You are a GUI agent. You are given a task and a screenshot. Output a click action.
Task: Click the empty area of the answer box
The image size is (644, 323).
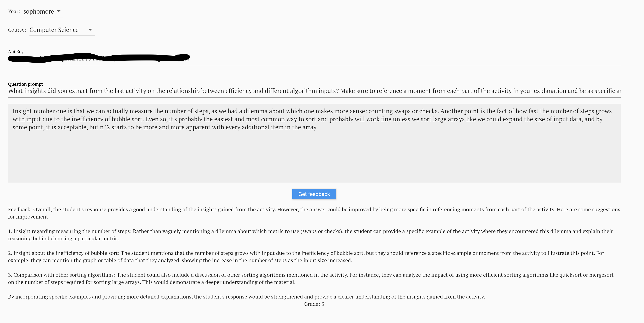314,157
